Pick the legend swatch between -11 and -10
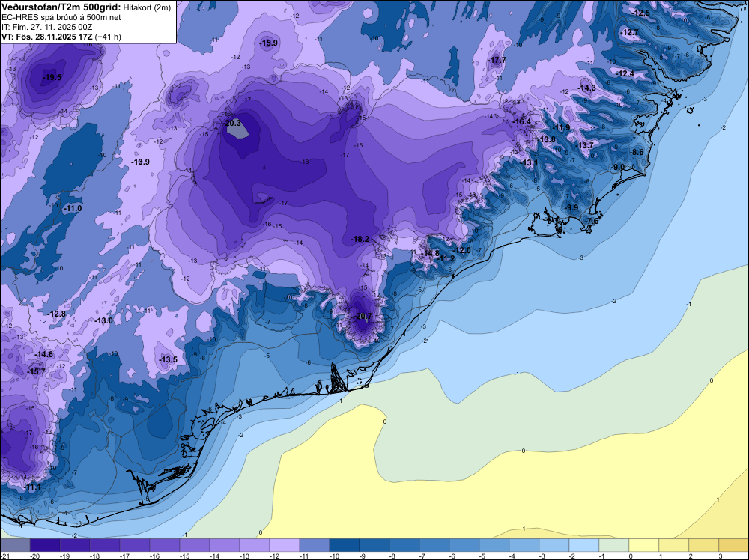 coord(315,545)
